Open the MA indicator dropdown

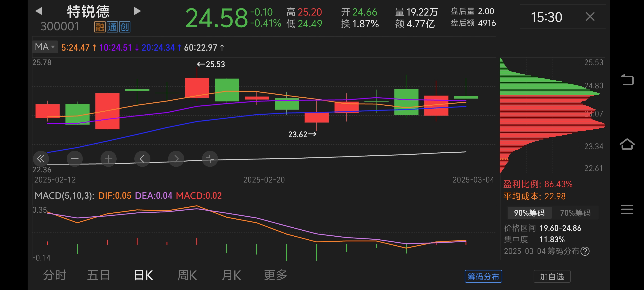point(45,47)
